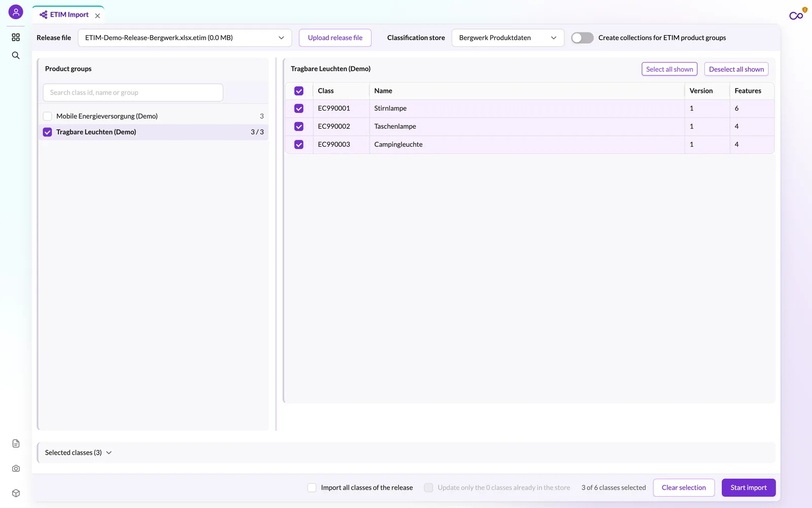812x508 pixels.
Task: Click the search magnifier icon in sidebar
Action: pos(16,55)
